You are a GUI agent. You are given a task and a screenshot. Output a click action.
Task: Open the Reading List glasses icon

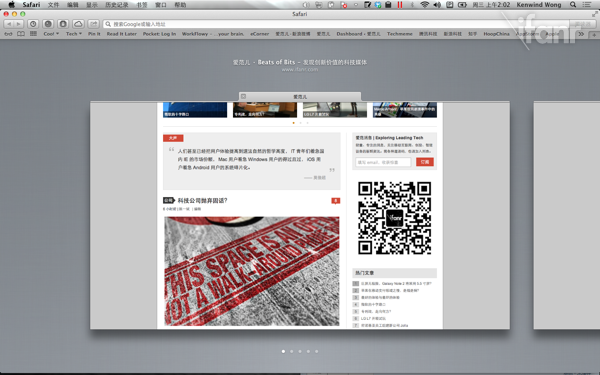coord(8,34)
